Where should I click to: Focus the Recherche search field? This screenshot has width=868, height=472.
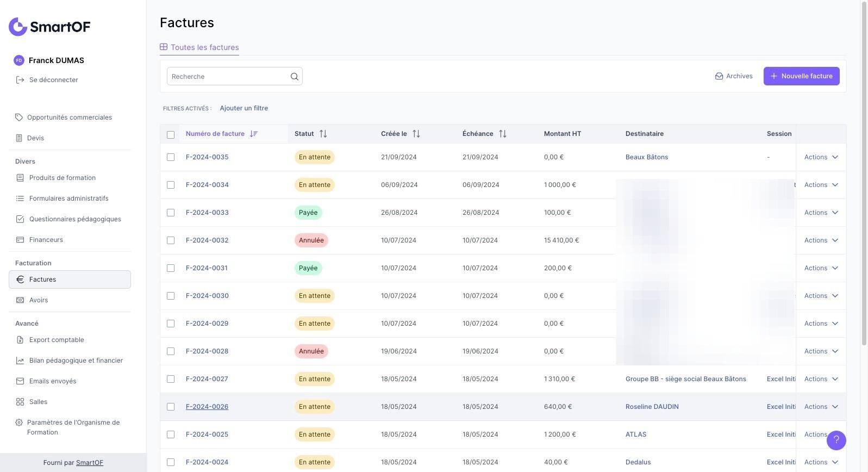[228, 77]
